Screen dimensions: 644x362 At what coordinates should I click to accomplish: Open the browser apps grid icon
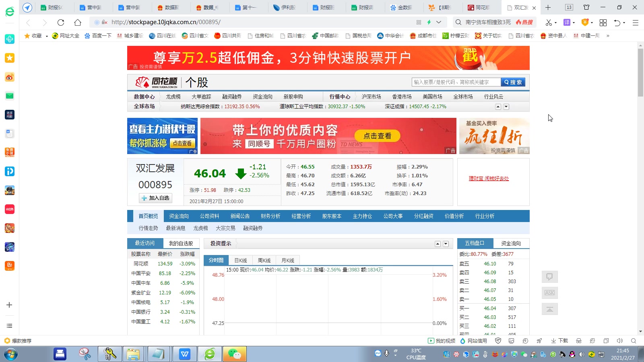(603, 23)
